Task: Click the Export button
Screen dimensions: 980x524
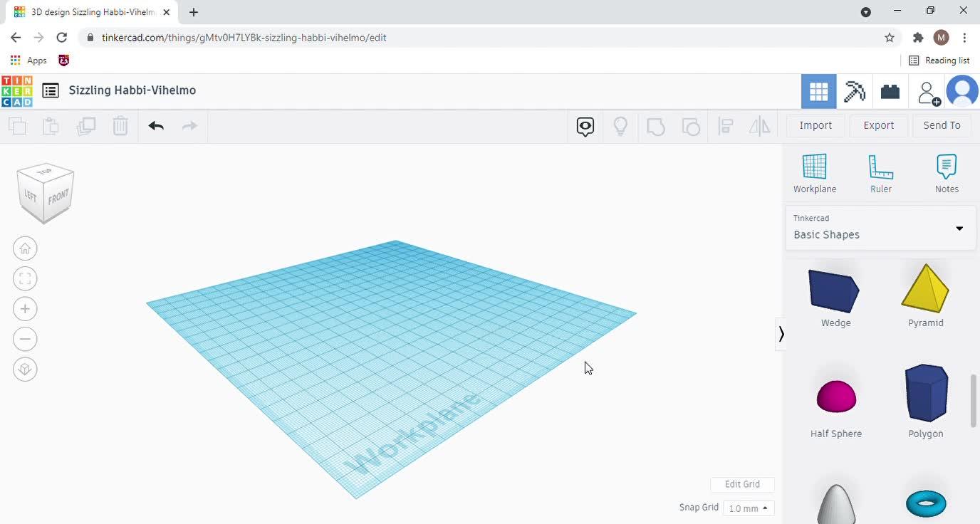Action: pyautogui.click(x=878, y=125)
